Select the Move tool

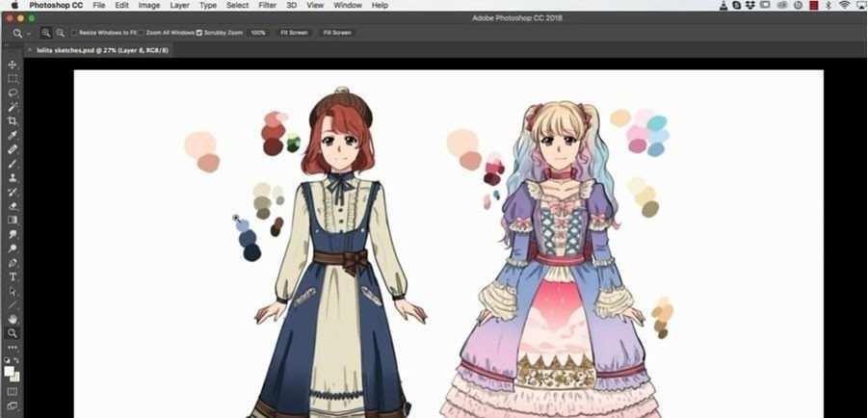(13, 65)
